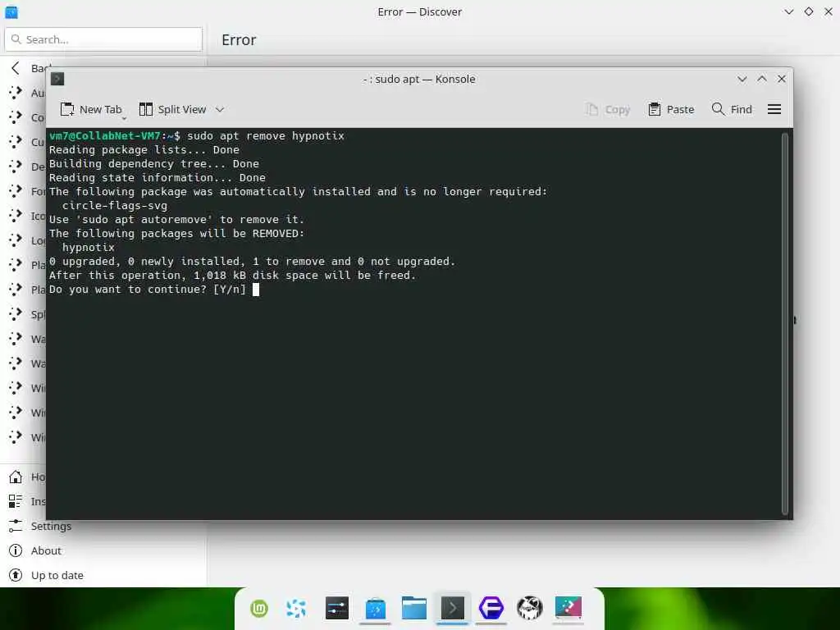Click 'Reading package lists... Done' line

pos(144,150)
